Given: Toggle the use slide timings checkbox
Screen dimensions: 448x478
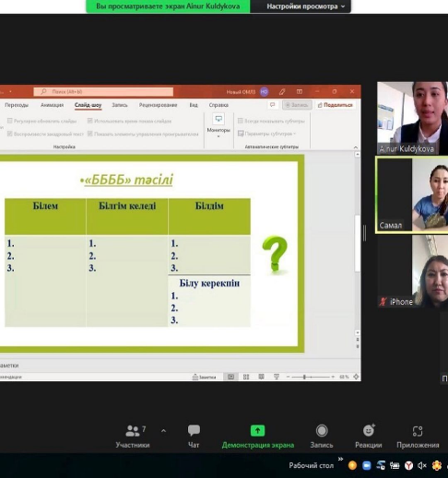Looking at the screenshot, I should 90,121.
